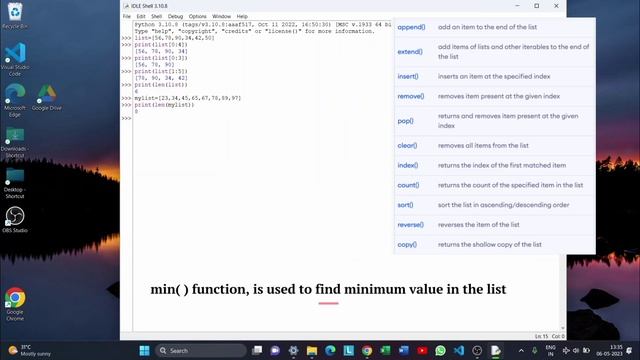Click the line 'print(list[1:5])'

tap(161, 71)
